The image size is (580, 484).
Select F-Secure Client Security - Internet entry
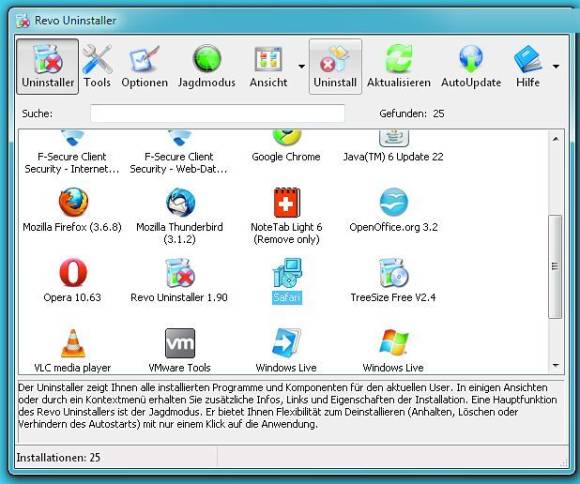(72, 152)
